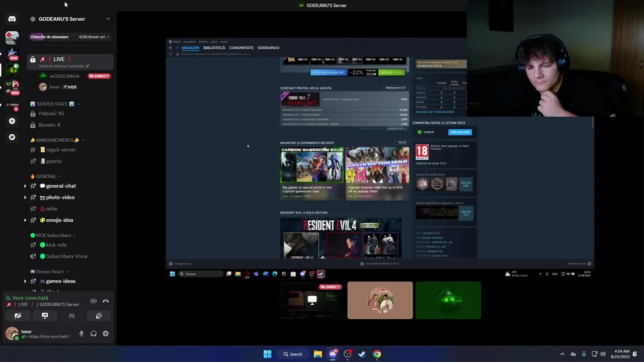Open GODEANU profile tab in Steam window
This screenshot has width=644, height=362.
click(x=268, y=48)
